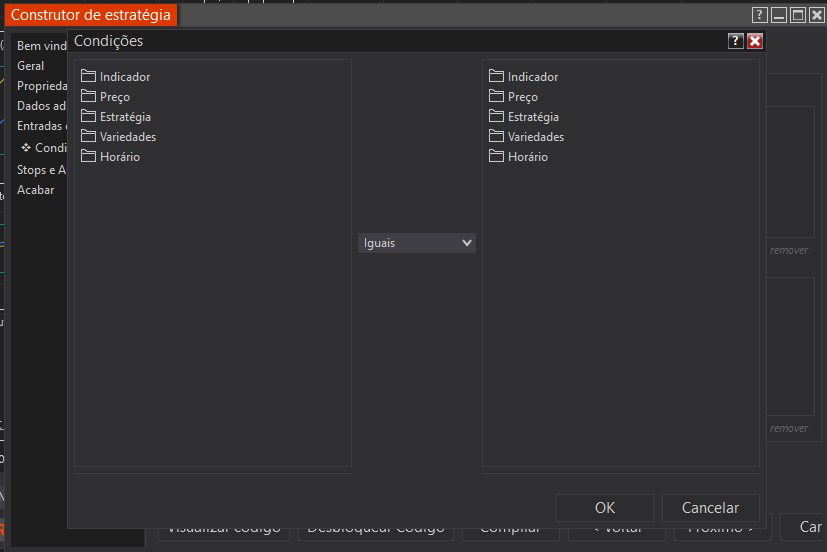The height and width of the screenshot is (552, 827).
Task: Click lower remover link behind dialog
Action: pos(788,429)
